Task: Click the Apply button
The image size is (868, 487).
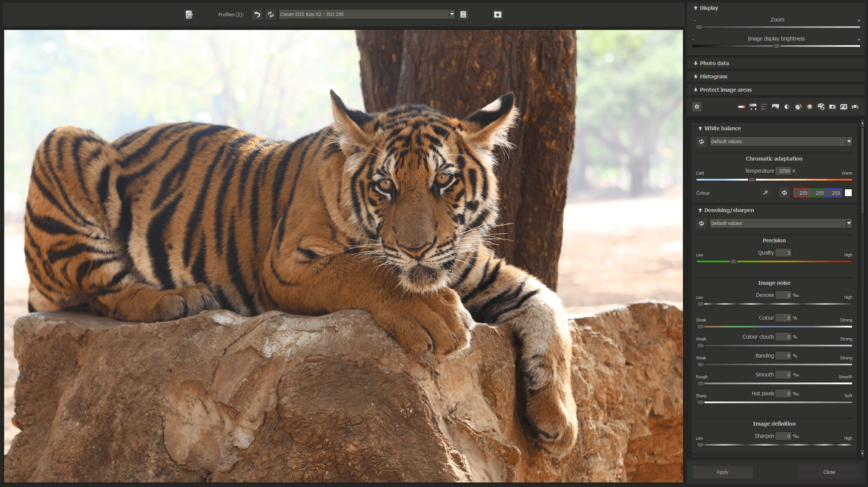Action: 722,472
